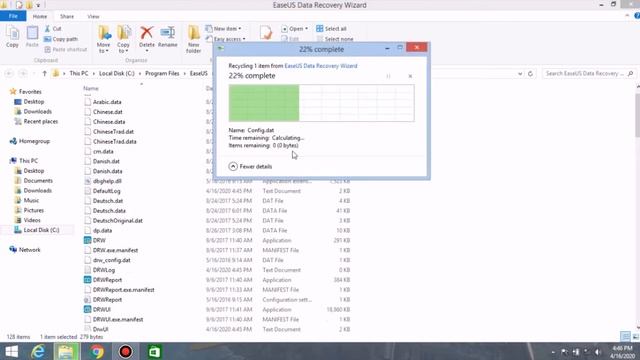Screen dimensions: 640x360
Task: Click Copy path in the ribbon
Action: click(x=61, y=39)
